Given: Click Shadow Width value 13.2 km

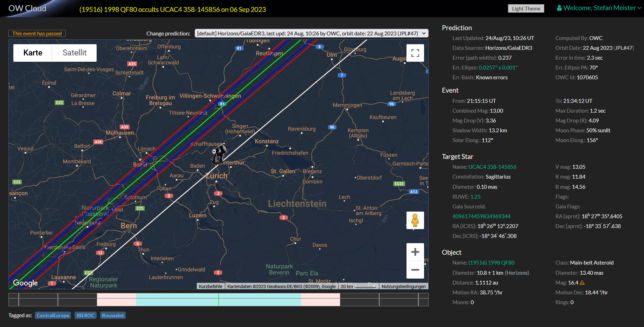Looking at the screenshot, I should [x=498, y=130].
